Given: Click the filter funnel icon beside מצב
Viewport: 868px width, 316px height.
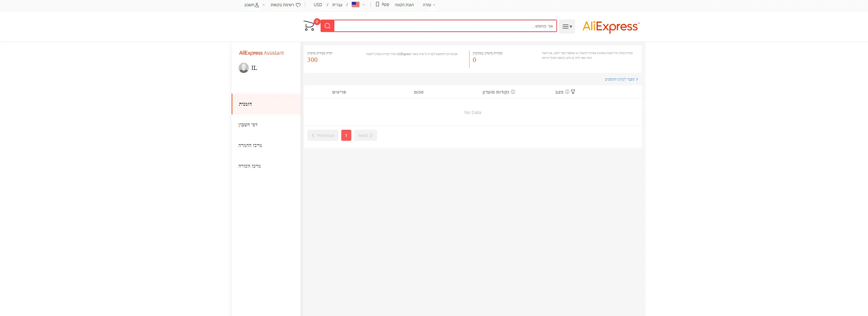Looking at the screenshot, I should 573,92.
